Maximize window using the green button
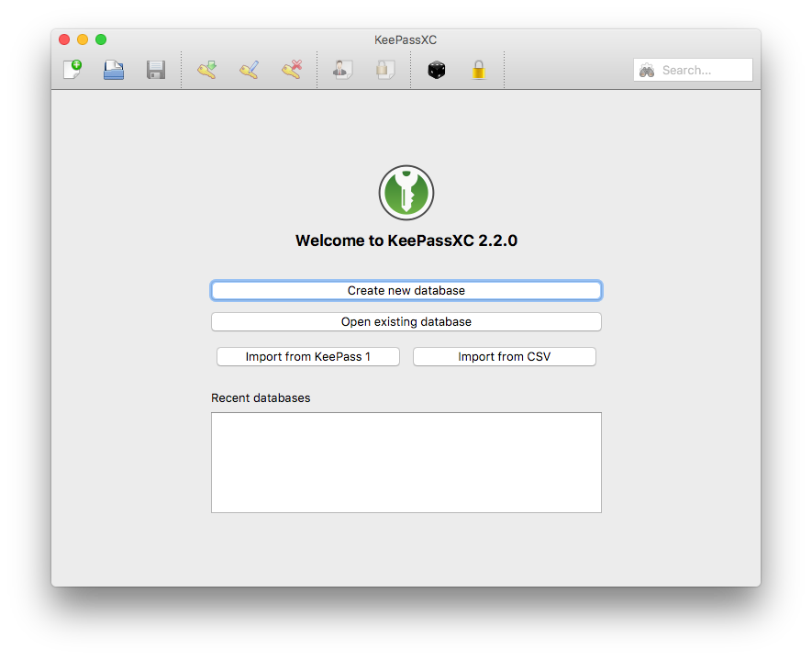Screen dimensions: 812x660 tap(101, 39)
